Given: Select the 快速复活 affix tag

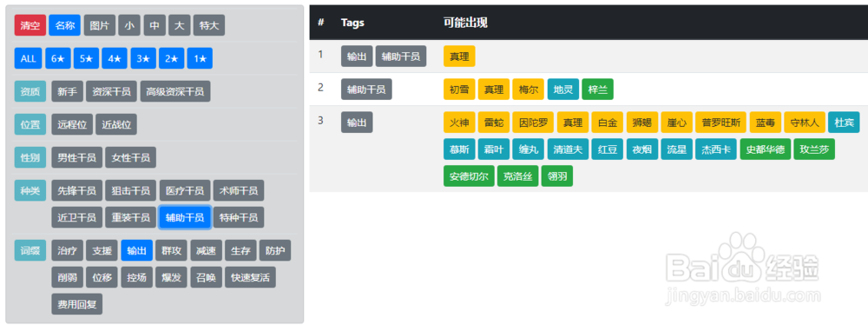Looking at the screenshot, I should coord(250,277).
